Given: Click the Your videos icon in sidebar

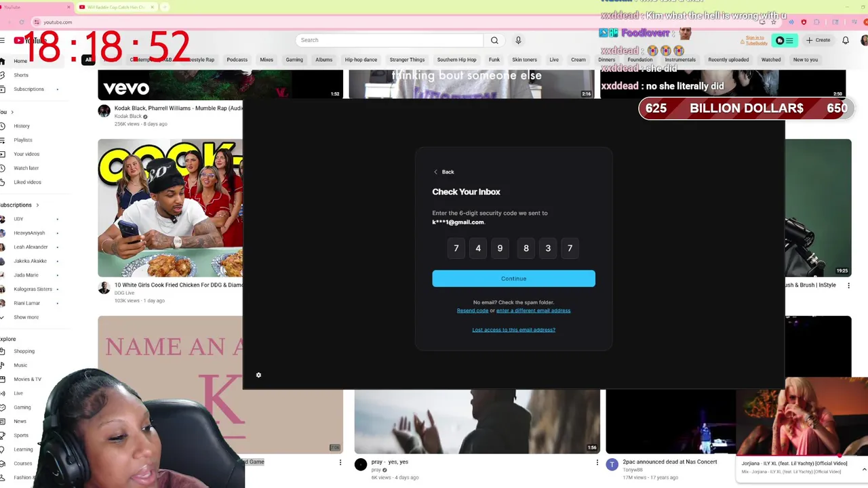Looking at the screenshot, I should (3, 154).
